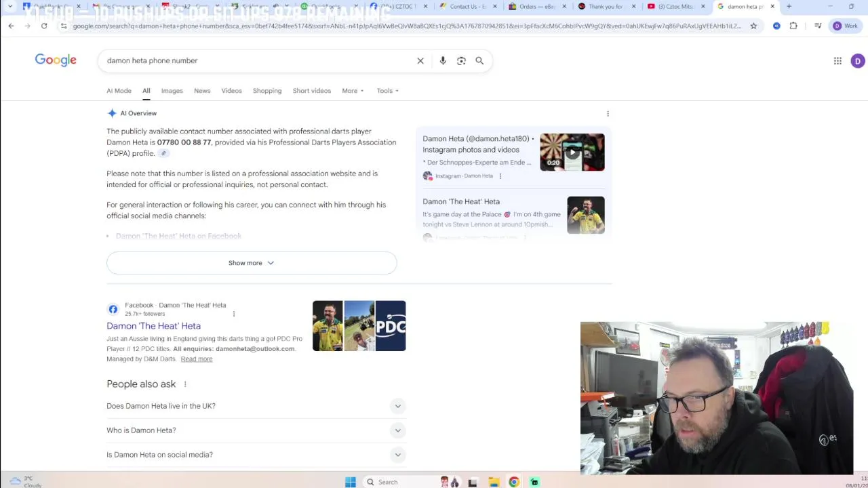Open PDC logo image in Facebook result

click(x=391, y=326)
